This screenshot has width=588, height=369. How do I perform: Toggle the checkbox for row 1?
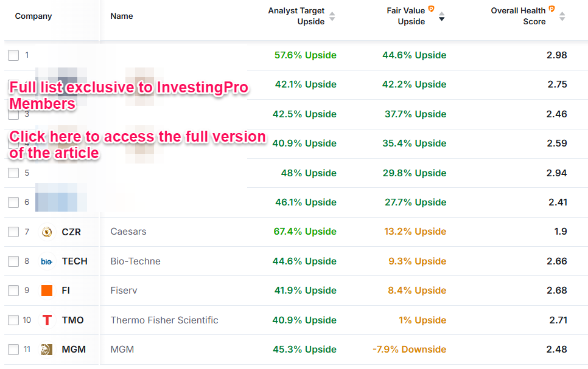[x=13, y=55]
